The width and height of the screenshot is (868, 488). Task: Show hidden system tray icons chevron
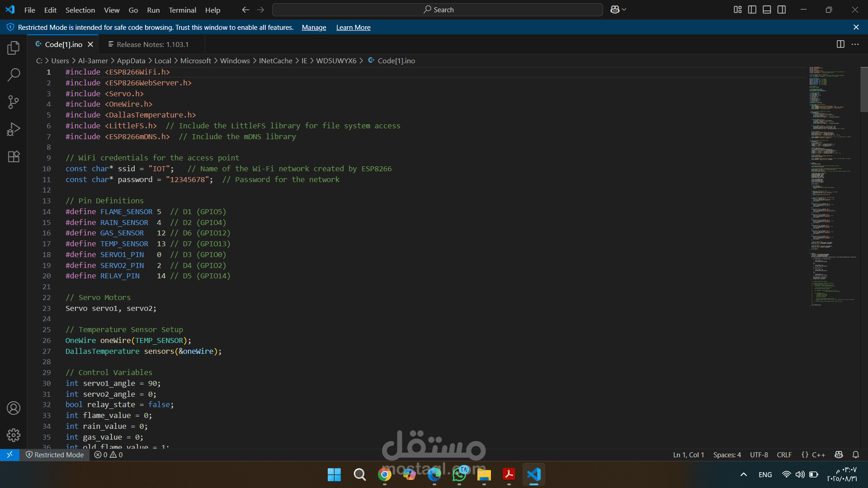point(743,474)
